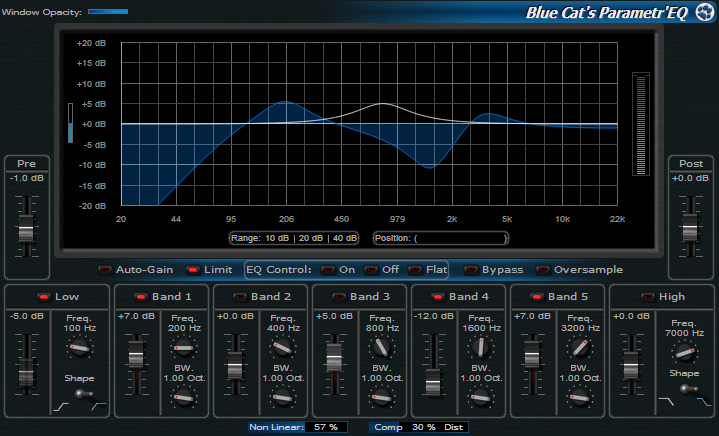This screenshot has height=436, width=719.
Task: Toggle the Limit LED
Action: tap(193, 270)
